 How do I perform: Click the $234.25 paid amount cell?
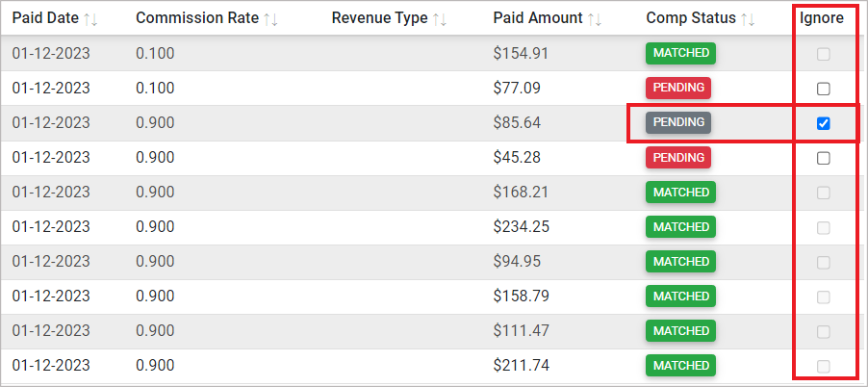521,227
